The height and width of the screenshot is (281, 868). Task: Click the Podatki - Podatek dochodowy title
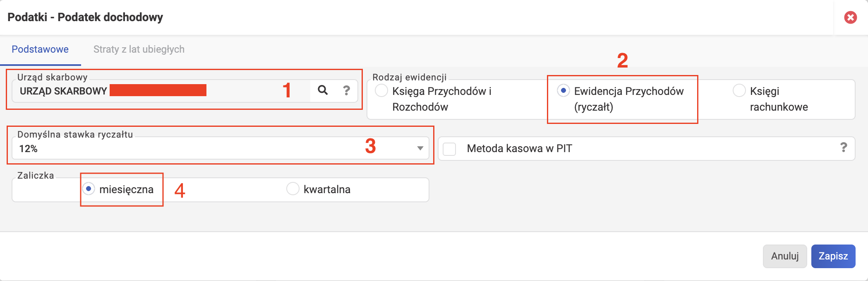point(85,17)
